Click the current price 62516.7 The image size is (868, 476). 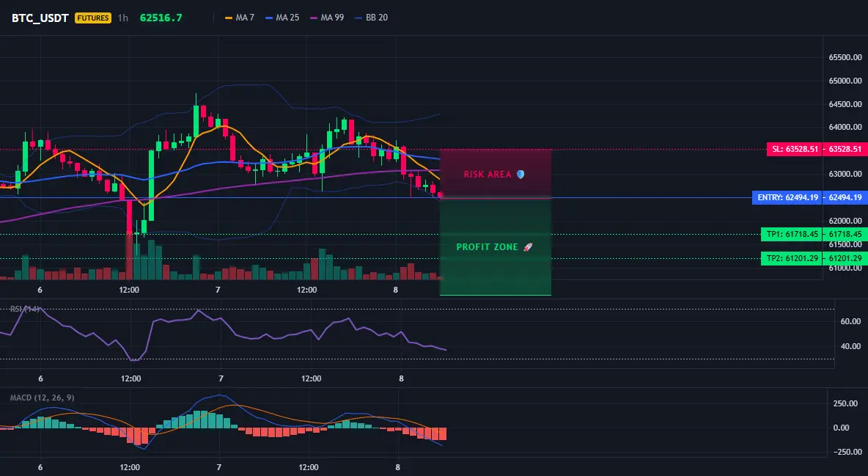161,18
